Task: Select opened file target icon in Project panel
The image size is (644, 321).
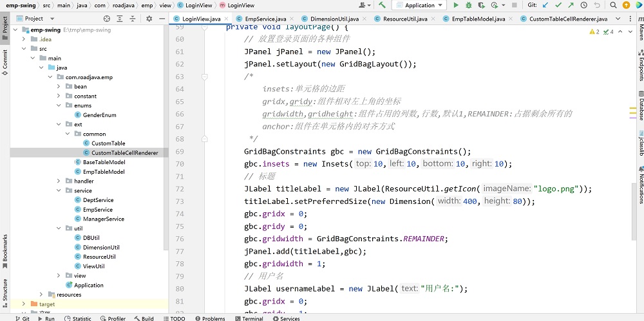Action: 107,19
